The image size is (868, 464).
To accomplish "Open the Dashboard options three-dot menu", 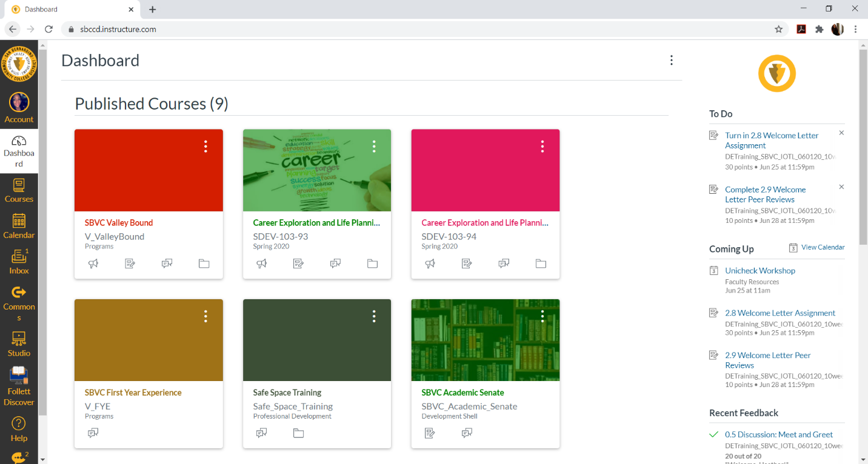I will [x=671, y=60].
